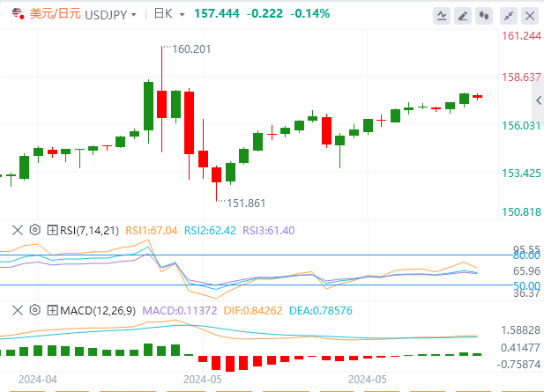Click the 151.861 low price label
Image resolution: width=544 pixels, height=392 pixels.
point(246,203)
